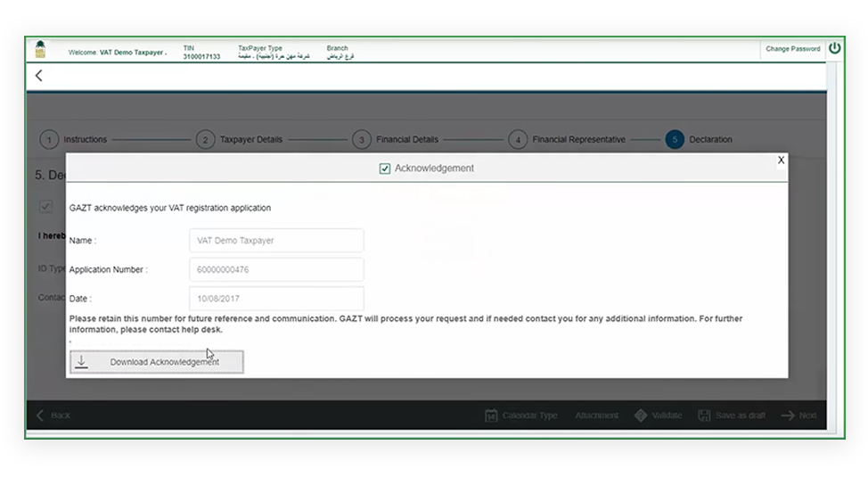This screenshot has height=477, width=868.
Task: Click the Application Number field
Action: point(276,269)
